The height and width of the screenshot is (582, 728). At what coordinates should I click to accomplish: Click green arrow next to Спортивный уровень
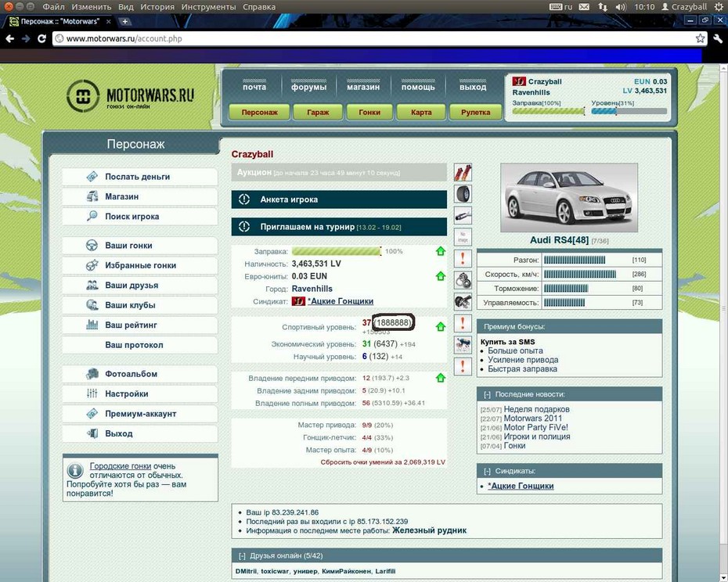click(x=441, y=327)
